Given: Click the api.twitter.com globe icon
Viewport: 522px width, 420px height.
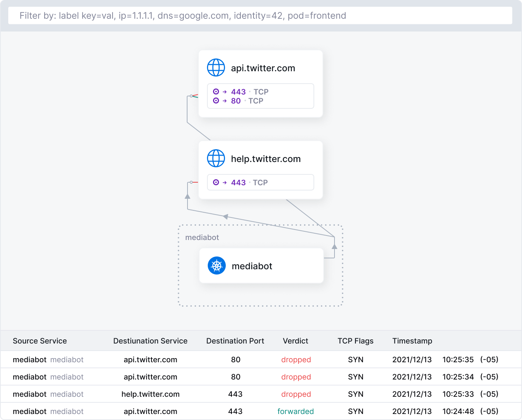Looking at the screenshot, I should [x=216, y=68].
